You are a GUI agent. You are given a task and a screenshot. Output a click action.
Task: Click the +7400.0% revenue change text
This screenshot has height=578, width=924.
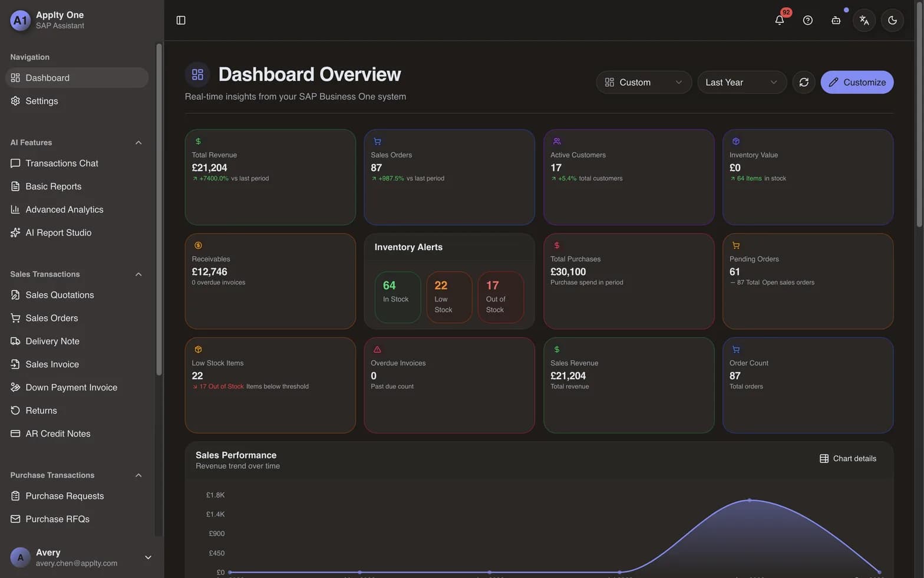(x=214, y=178)
